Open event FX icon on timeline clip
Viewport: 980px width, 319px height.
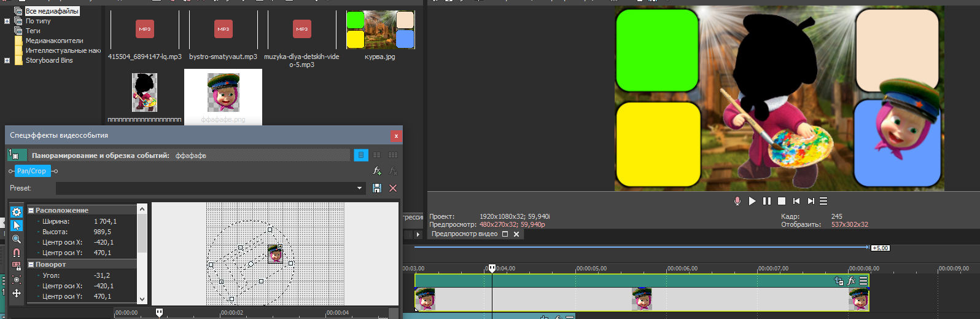coord(851,281)
